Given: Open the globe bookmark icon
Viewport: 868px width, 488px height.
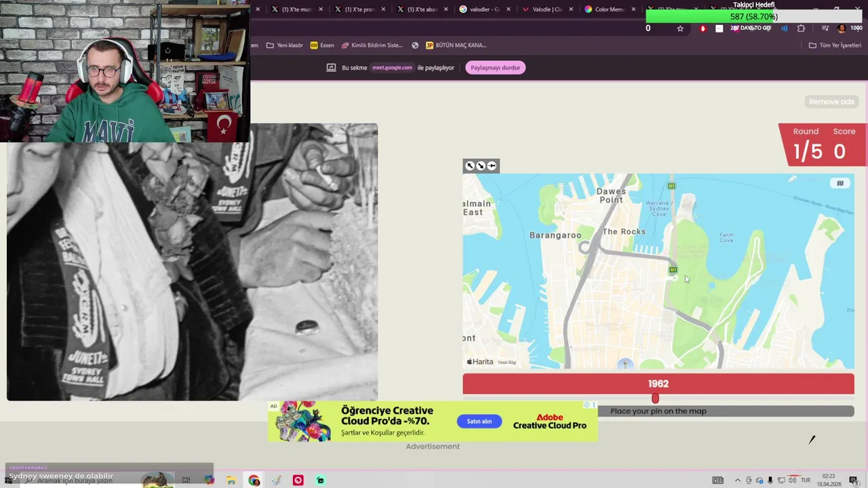Looking at the screenshot, I should click(x=415, y=45).
